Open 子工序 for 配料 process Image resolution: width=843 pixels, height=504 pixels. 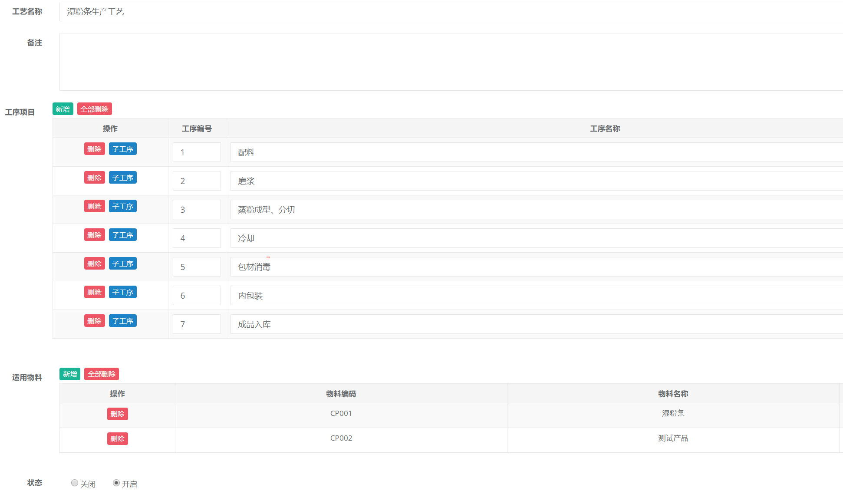tap(122, 149)
